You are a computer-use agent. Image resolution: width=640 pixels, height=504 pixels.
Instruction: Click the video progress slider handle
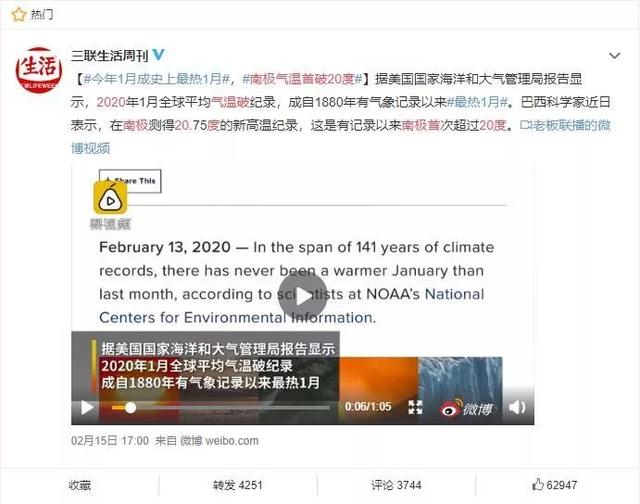[x=130, y=407]
